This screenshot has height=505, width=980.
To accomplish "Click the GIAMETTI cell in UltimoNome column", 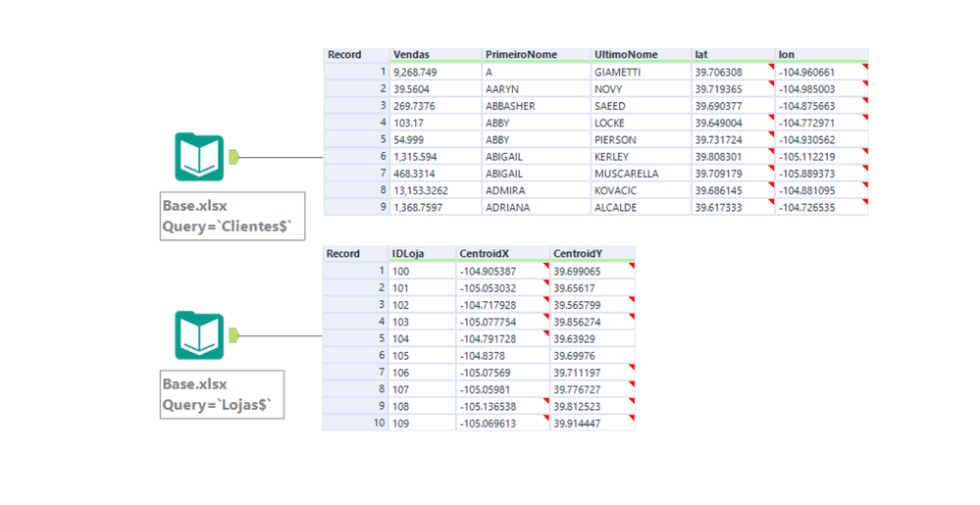I will point(618,73).
